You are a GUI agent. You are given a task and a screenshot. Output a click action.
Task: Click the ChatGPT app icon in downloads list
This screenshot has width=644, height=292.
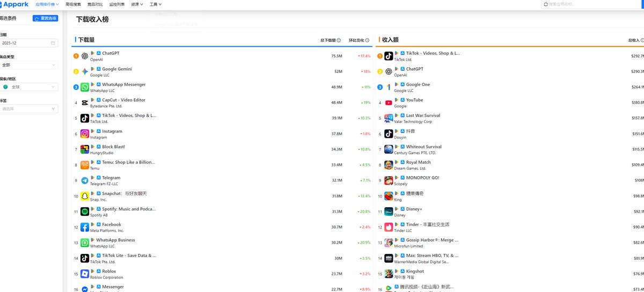[85, 56]
